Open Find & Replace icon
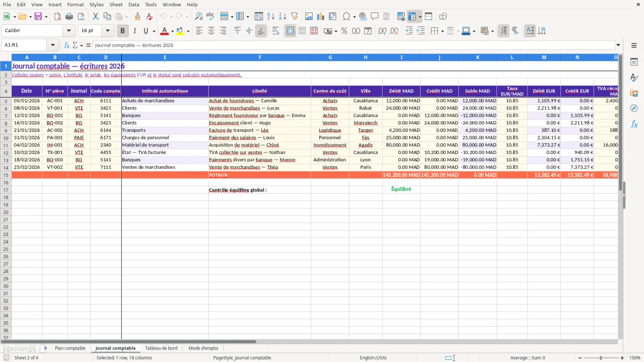 point(199,17)
